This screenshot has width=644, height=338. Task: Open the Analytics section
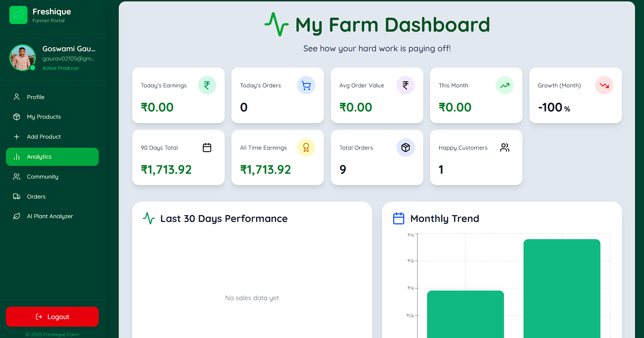(x=52, y=157)
